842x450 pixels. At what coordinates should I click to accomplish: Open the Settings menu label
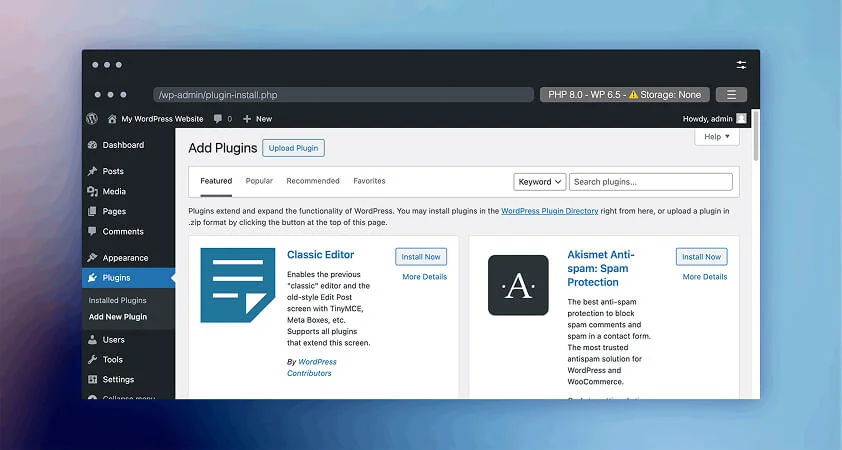pos(118,380)
